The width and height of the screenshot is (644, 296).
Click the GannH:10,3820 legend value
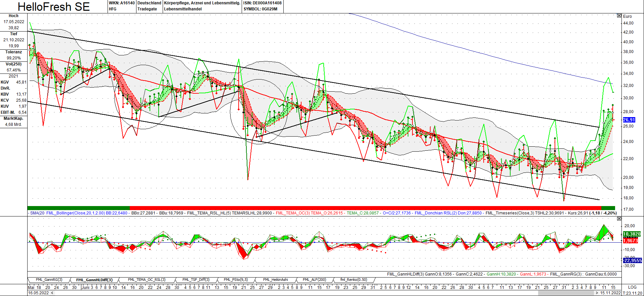[x=501, y=274]
